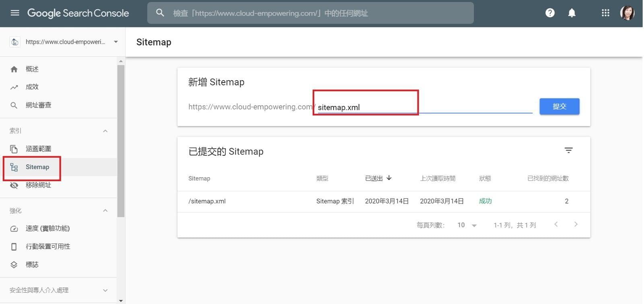Click the property site icon
644x304 pixels.
(x=15, y=42)
